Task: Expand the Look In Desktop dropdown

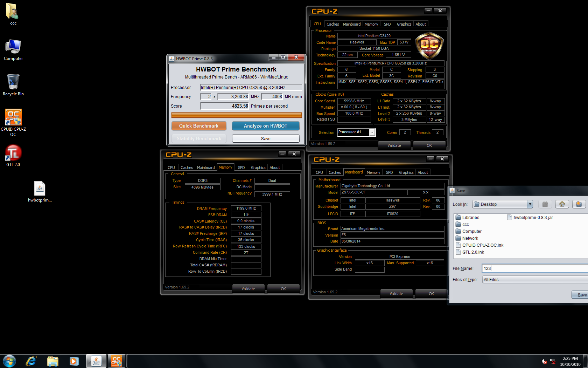Action: pyautogui.click(x=530, y=204)
